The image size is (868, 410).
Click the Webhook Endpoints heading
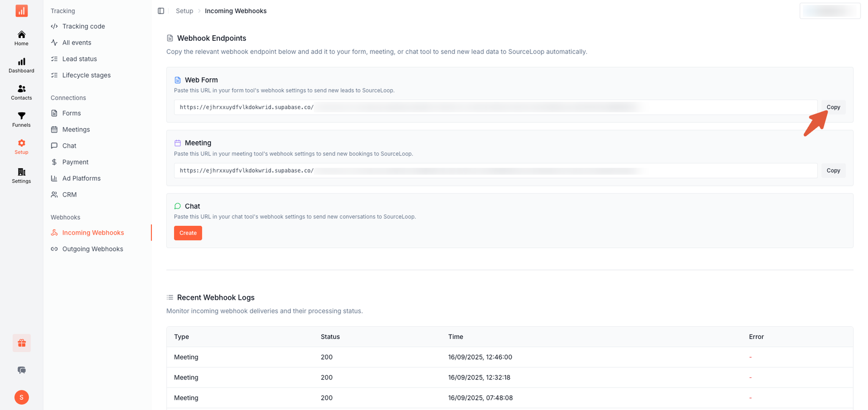(x=212, y=38)
